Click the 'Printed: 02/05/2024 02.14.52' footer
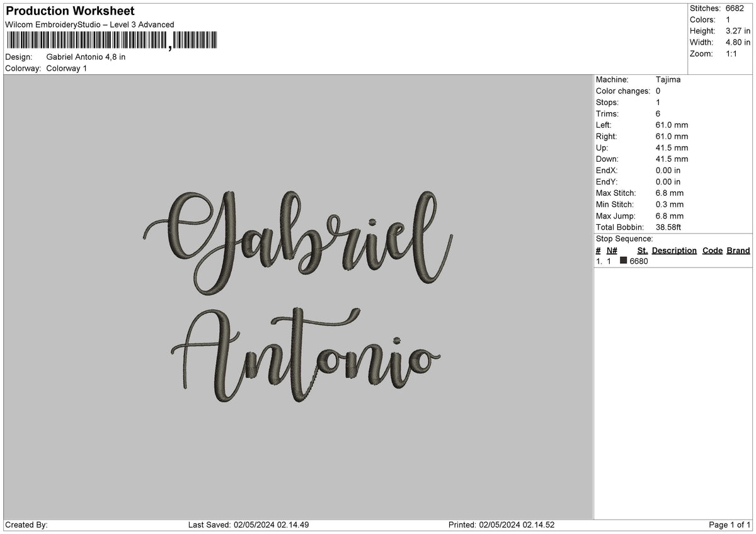Screen dimensions: 756x534 click(x=501, y=525)
